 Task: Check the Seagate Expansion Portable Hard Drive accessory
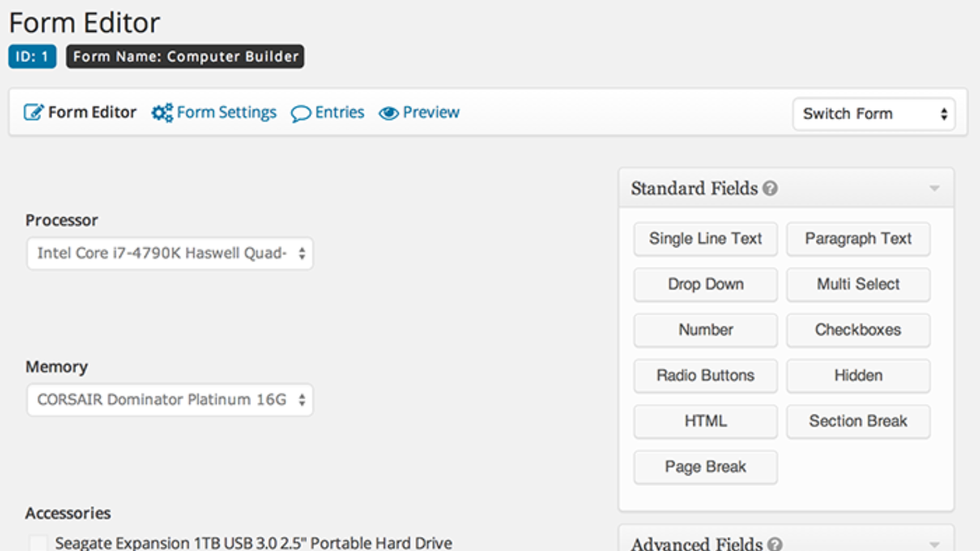click(39, 543)
